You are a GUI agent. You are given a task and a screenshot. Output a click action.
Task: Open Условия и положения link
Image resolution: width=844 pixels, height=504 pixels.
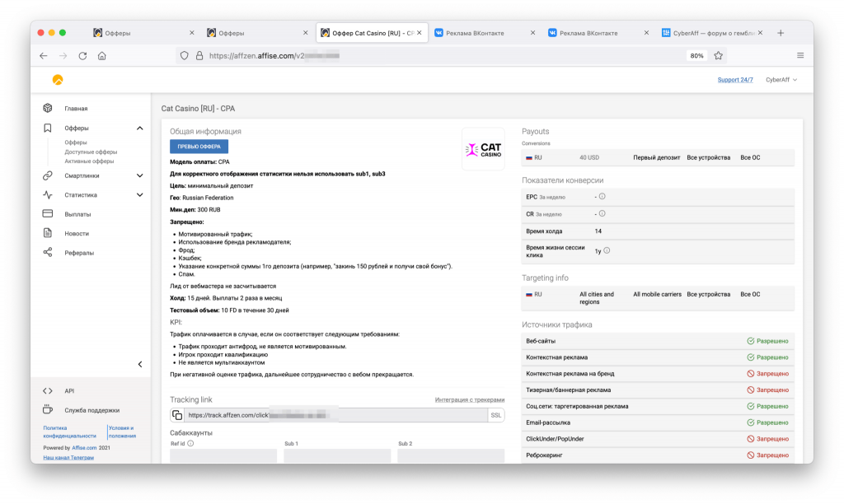tap(122, 432)
